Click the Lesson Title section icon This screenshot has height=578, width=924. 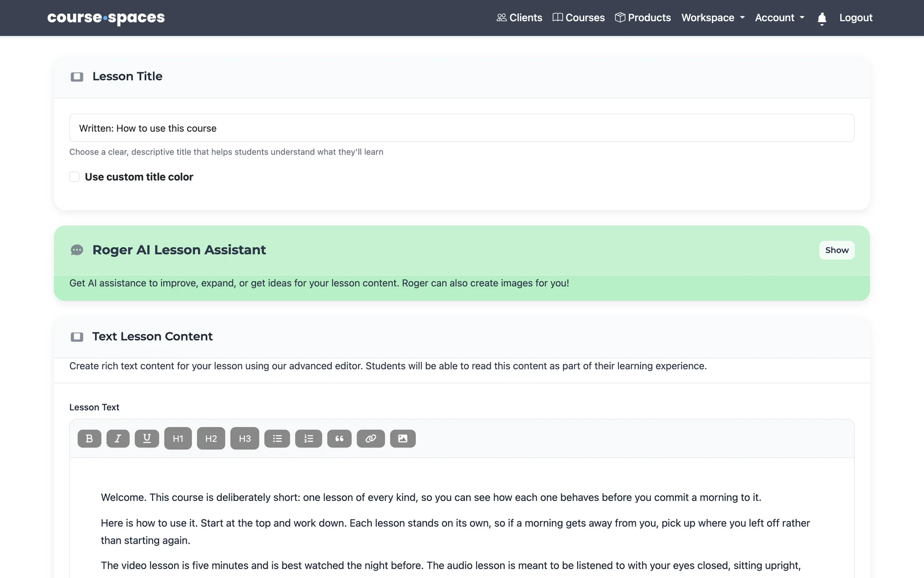coord(77,77)
